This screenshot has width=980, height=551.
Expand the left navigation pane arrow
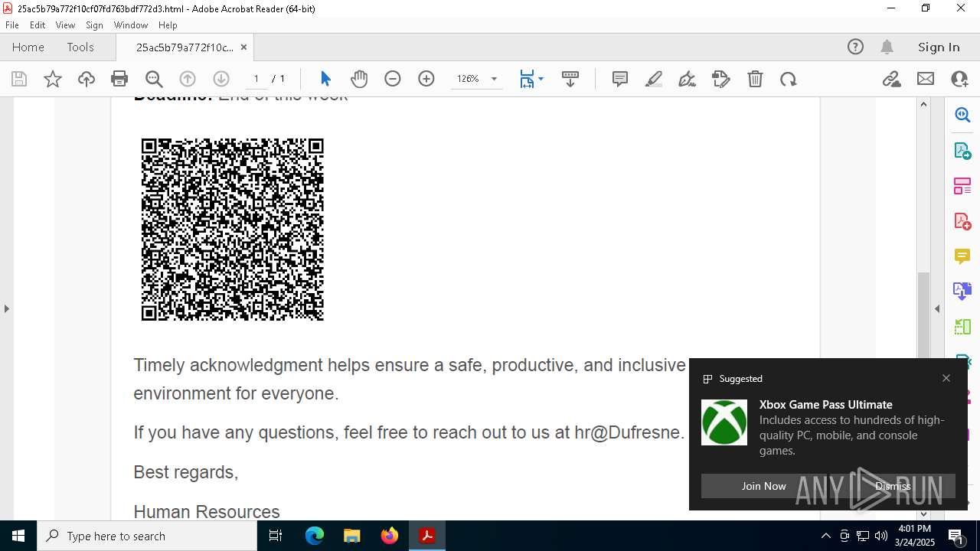(6, 308)
